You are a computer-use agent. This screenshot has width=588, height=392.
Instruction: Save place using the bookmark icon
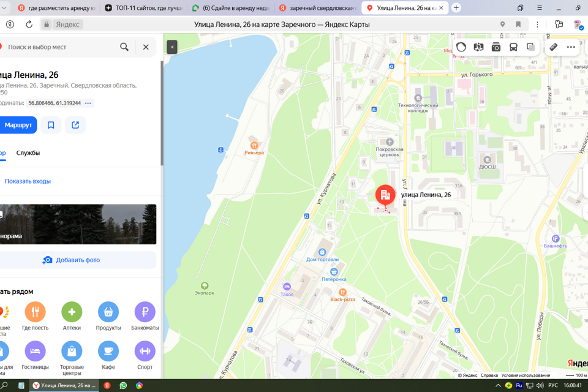(x=51, y=125)
